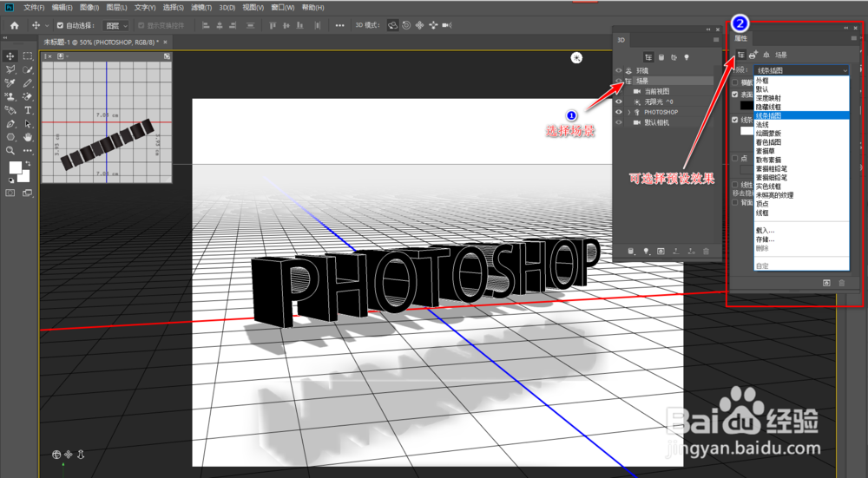Select the Clone Stamp tool
The height and width of the screenshot is (478, 868).
(x=10, y=96)
